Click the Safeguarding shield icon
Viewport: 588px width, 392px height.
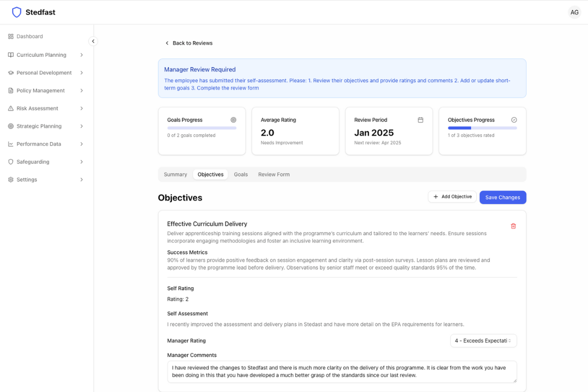tap(11, 162)
